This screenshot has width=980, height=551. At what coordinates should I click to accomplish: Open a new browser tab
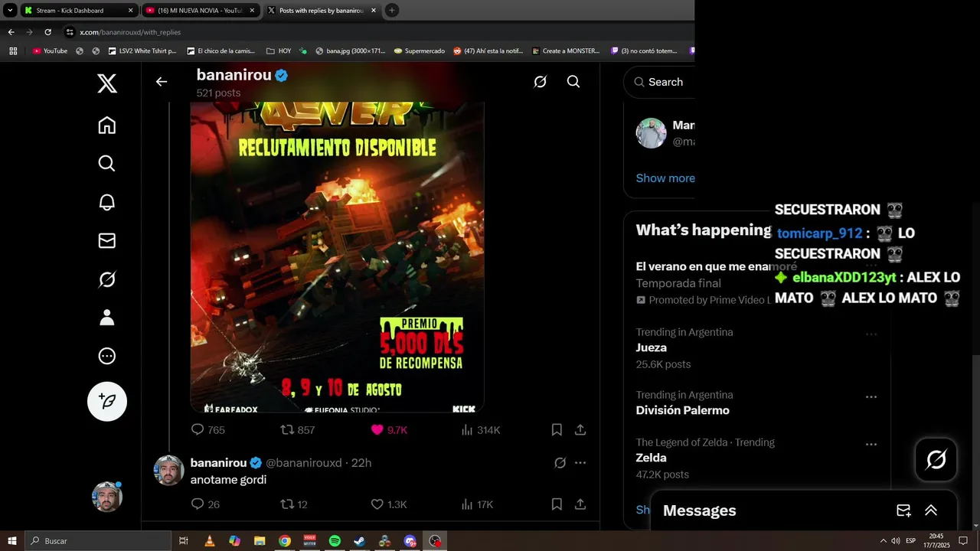point(392,10)
